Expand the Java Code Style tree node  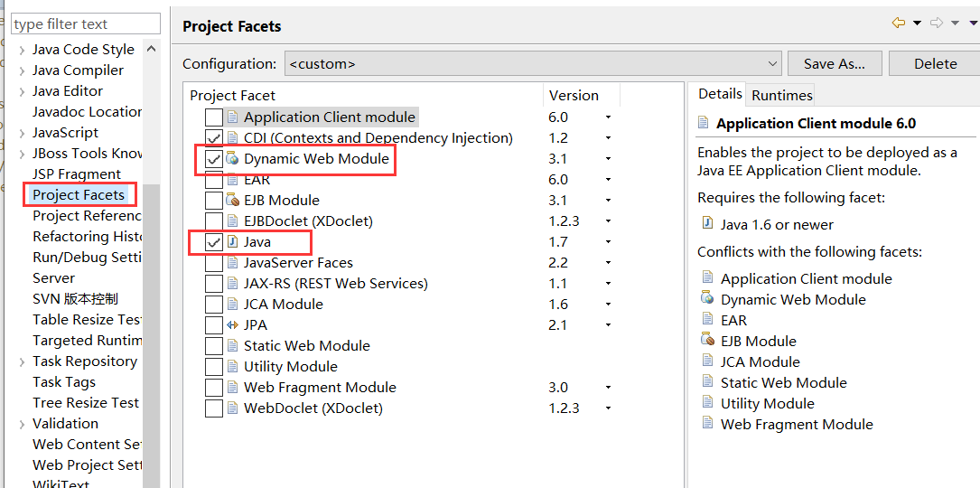tap(22, 50)
